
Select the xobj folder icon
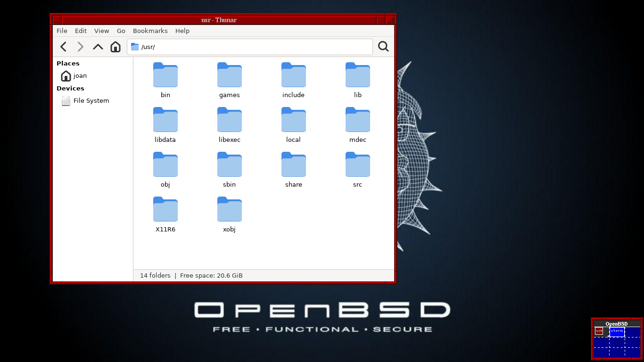tap(230, 209)
